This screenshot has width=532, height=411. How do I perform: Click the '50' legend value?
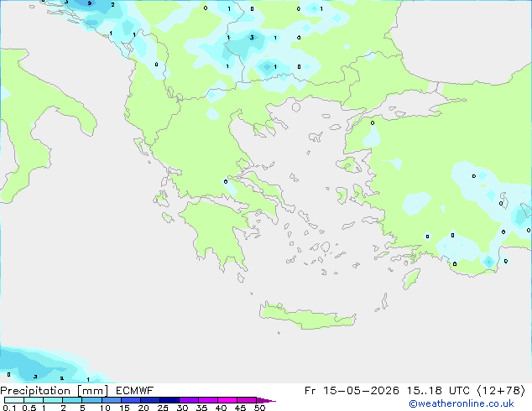click(x=259, y=408)
